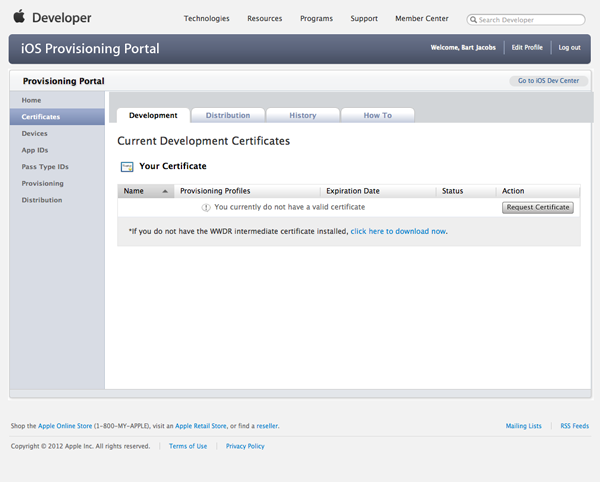Click the Search Developer field
Screen dimensions: 600x482
point(526,20)
